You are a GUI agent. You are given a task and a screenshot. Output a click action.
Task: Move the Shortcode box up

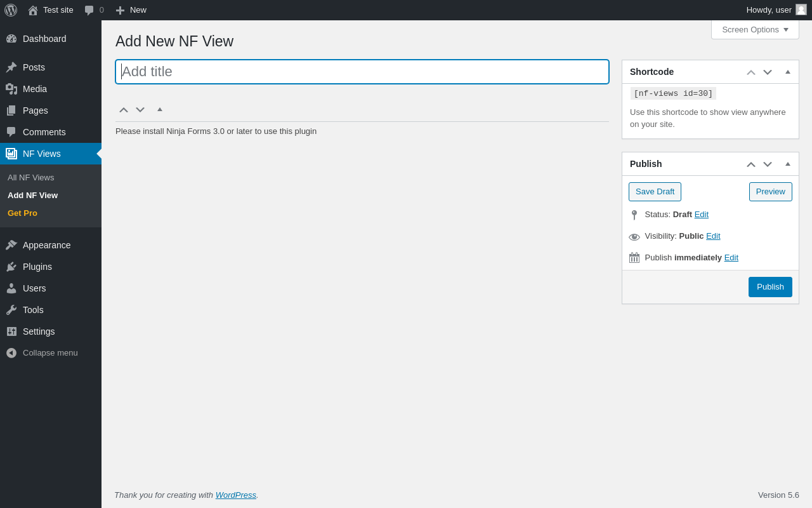[x=751, y=72]
